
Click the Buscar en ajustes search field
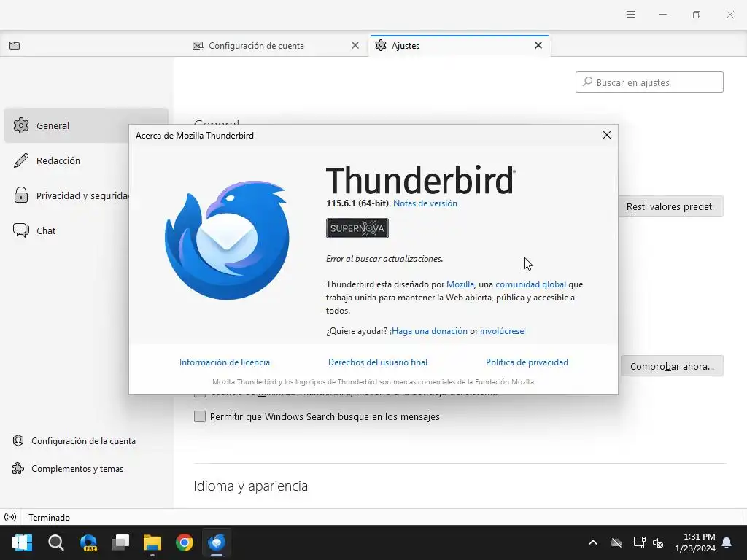click(649, 82)
